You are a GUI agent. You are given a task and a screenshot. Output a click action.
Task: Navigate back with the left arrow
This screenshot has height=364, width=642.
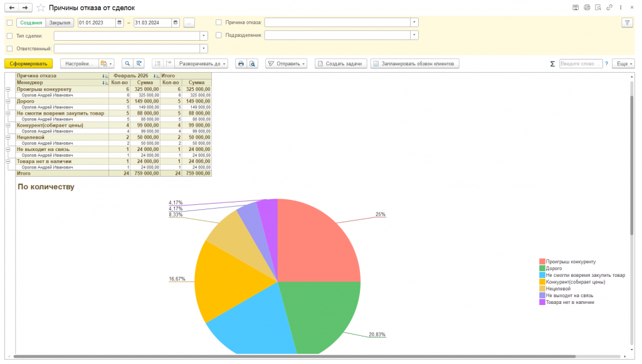click(12, 8)
